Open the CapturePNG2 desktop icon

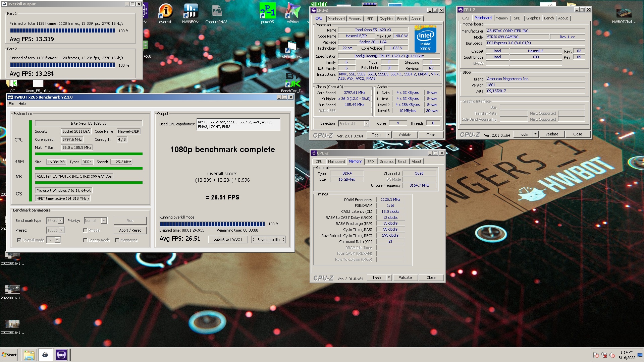click(x=216, y=13)
